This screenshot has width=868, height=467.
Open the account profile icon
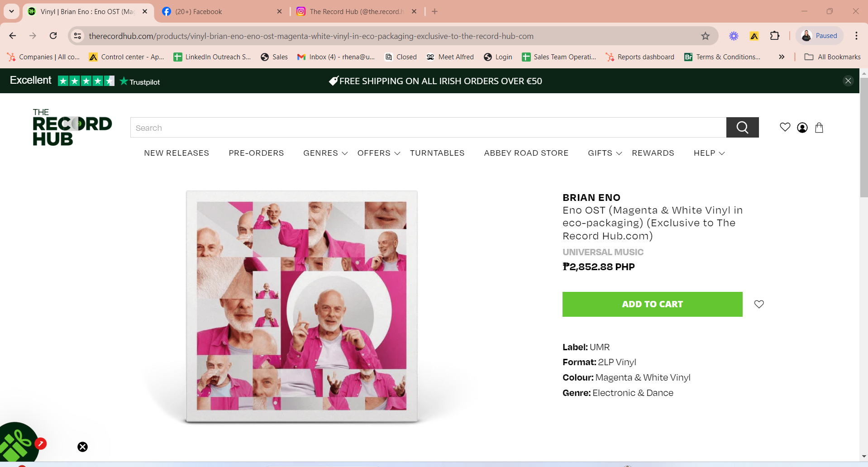point(802,128)
